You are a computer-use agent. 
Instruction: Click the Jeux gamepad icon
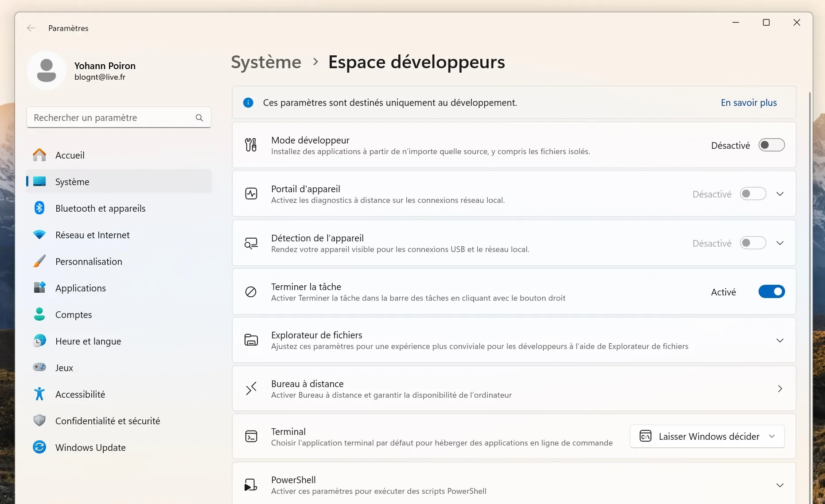pyautogui.click(x=39, y=367)
